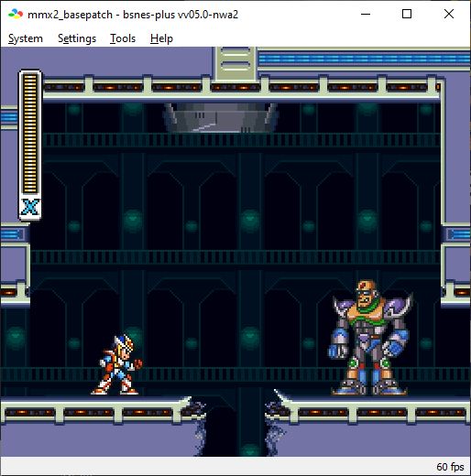Open the Tools menu
This screenshot has width=471, height=476.
(x=123, y=38)
